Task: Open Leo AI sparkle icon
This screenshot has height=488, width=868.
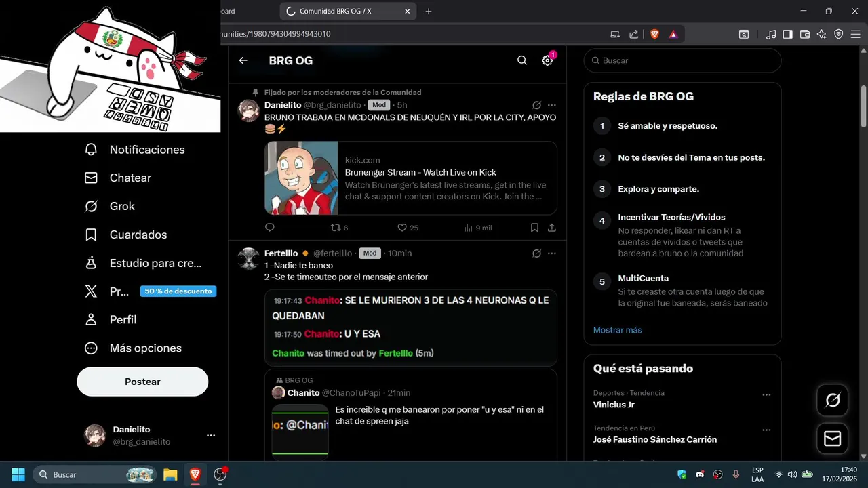Action: pyautogui.click(x=821, y=33)
